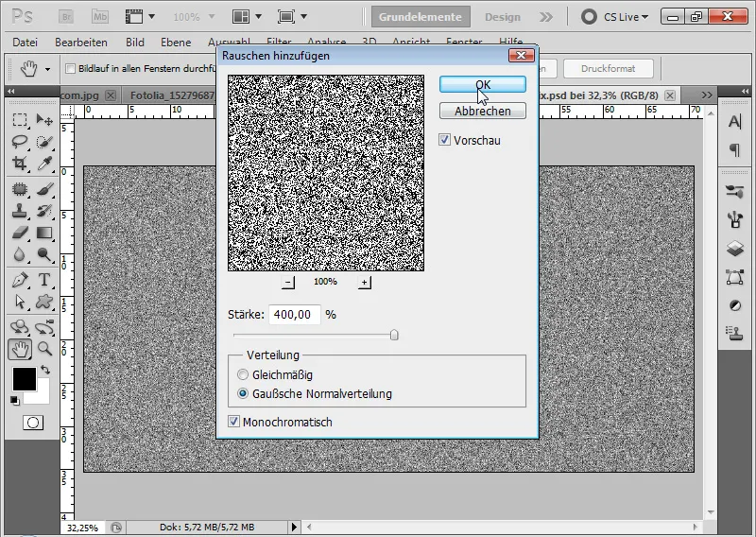Launch Mini Bridge from top bar
Viewport: 756px width, 537px height.
pos(100,17)
